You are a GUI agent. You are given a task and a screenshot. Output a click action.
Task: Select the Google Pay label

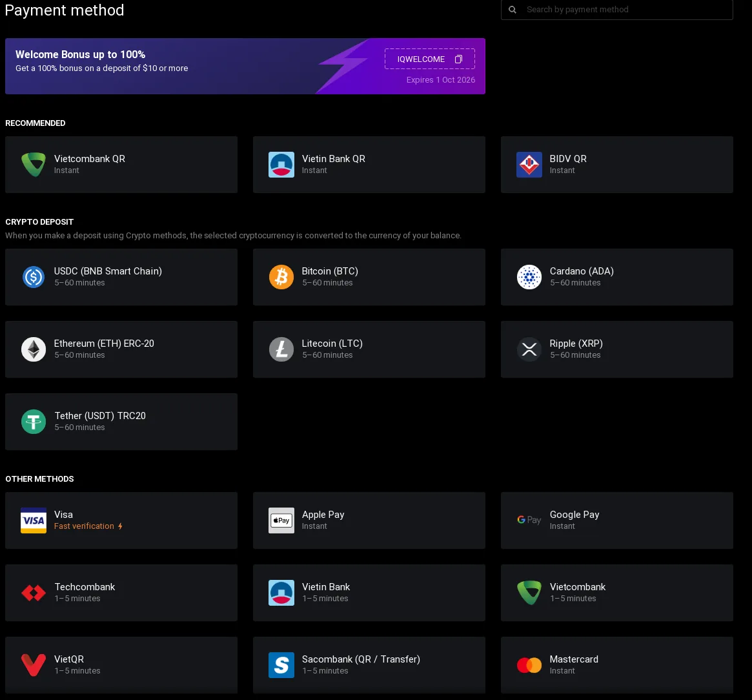click(x=574, y=515)
